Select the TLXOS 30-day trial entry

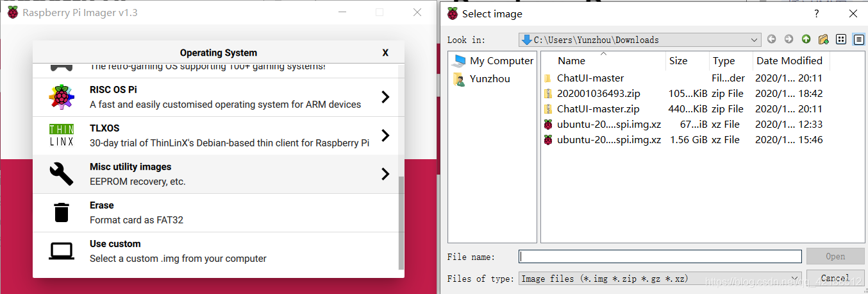(215, 135)
